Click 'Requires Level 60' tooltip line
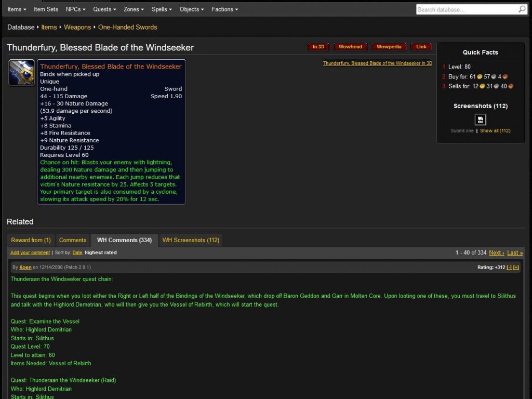Viewport: 532px width, 399px height. pyautogui.click(x=64, y=155)
